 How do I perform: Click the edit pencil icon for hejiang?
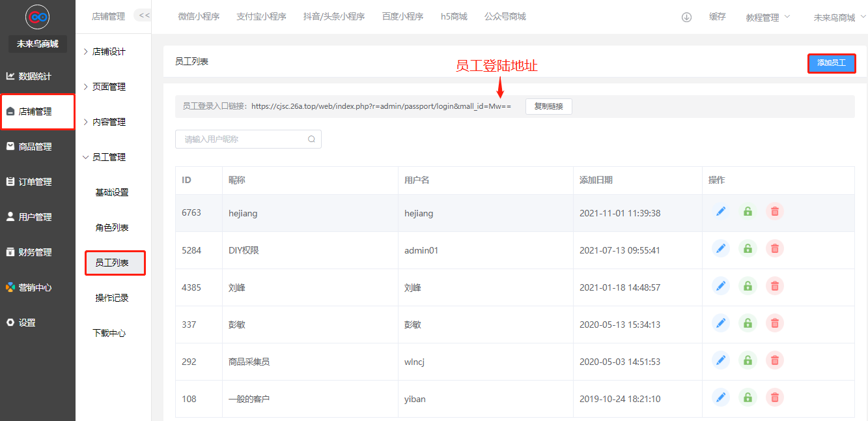click(x=721, y=211)
